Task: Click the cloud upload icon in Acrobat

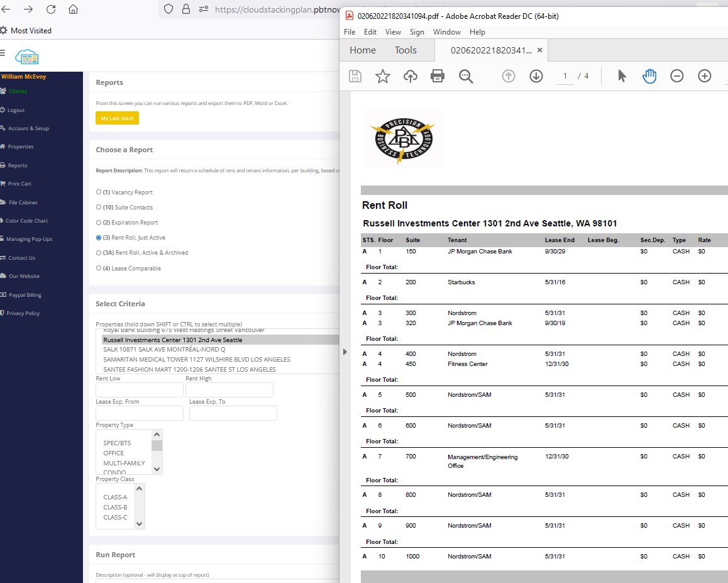Action: pyautogui.click(x=411, y=76)
